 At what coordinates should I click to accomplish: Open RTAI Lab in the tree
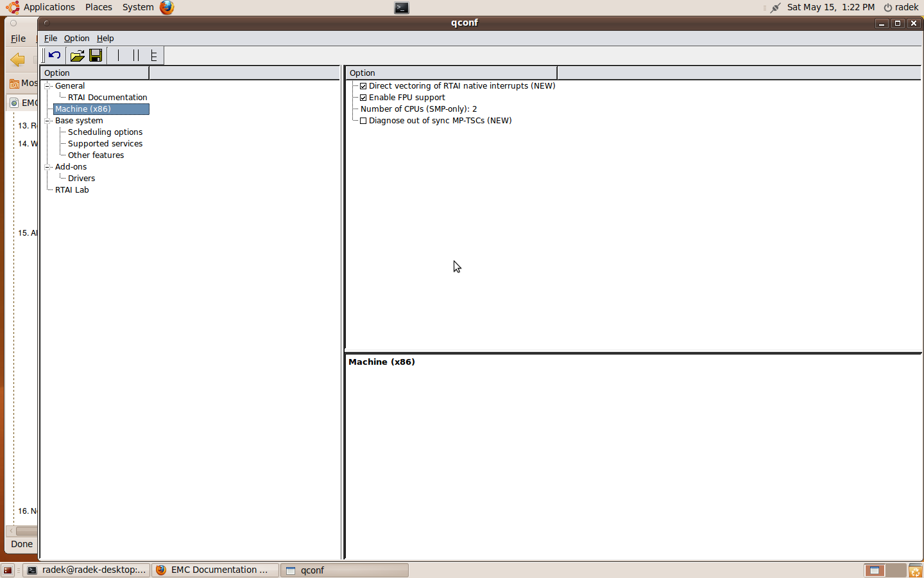pyautogui.click(x=72, y=190)
